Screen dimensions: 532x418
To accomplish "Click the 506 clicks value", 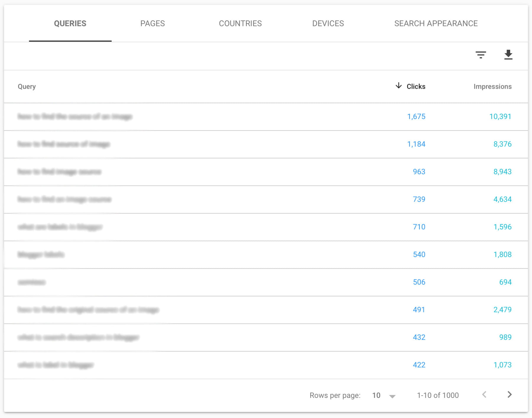I will 419,282.
